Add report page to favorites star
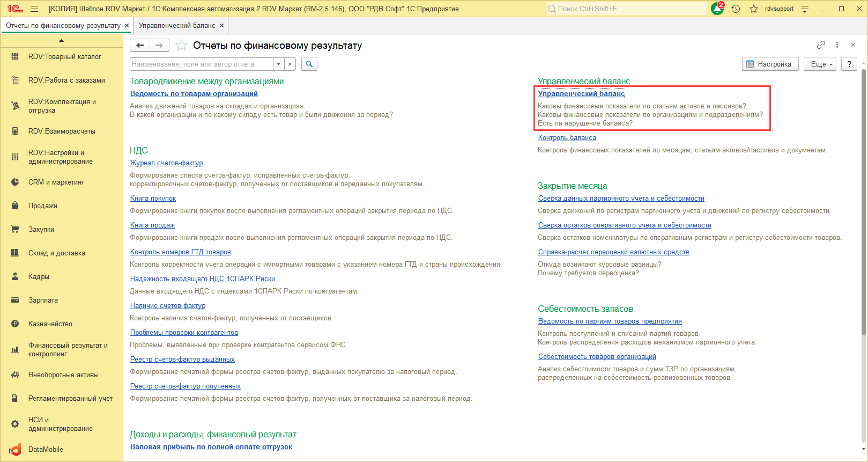This screenshot has width=868, height=462. (x=182, y=46)
